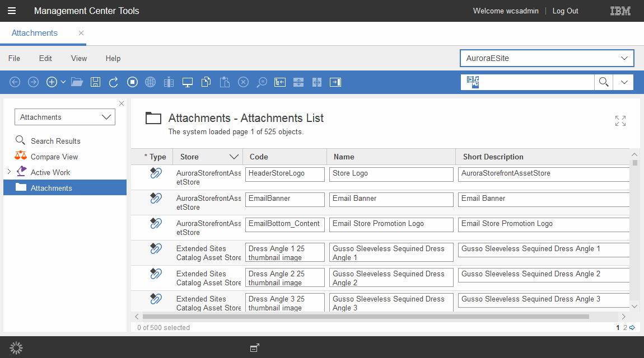The width and height of the screenshot is (644, 358).
Task: Close the explorer side panel
Action: tap(122, 103)
